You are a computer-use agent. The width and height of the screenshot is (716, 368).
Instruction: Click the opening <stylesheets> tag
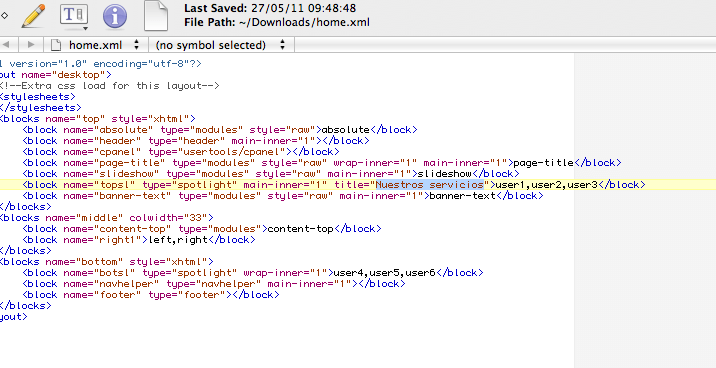coord(37,96)
